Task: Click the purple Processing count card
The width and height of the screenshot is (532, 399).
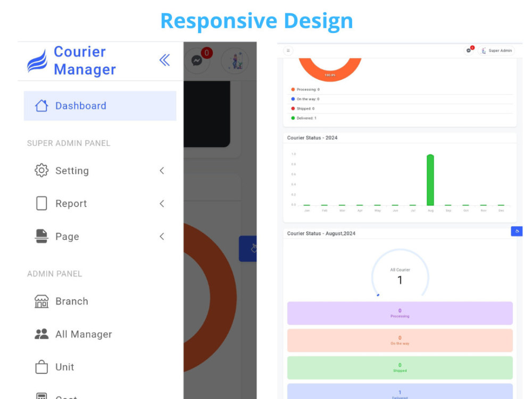Action: 400,313
